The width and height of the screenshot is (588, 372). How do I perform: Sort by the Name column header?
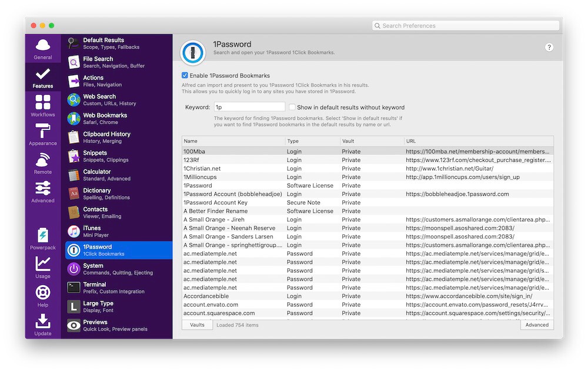click(233, 141)
